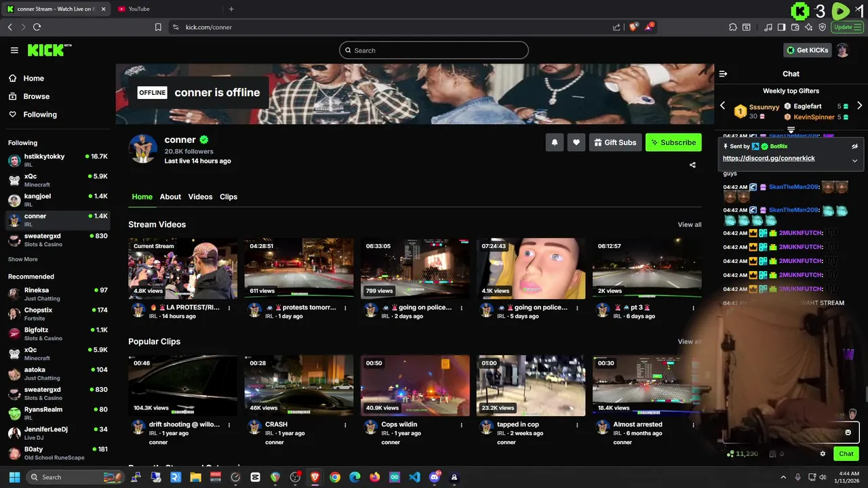
Task: Click the notification bell on conner's channel
Action: coord(555,142)
